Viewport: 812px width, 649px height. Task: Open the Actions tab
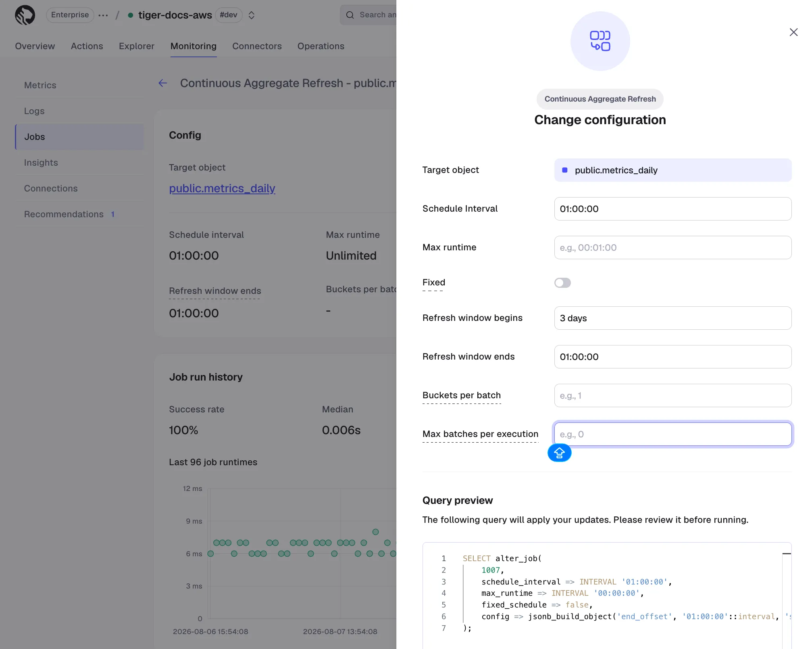click(x=87, y=46)
